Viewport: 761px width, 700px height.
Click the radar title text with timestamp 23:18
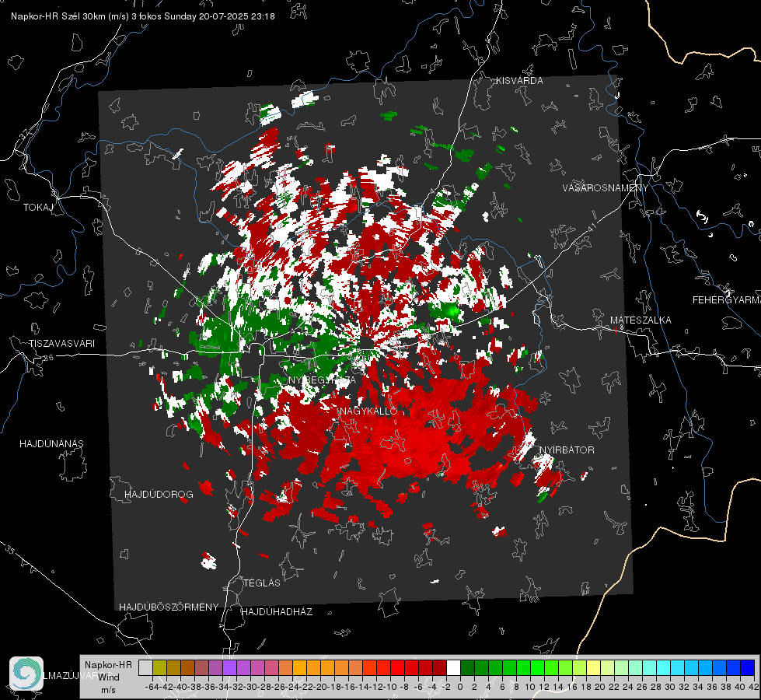[143, 16]
